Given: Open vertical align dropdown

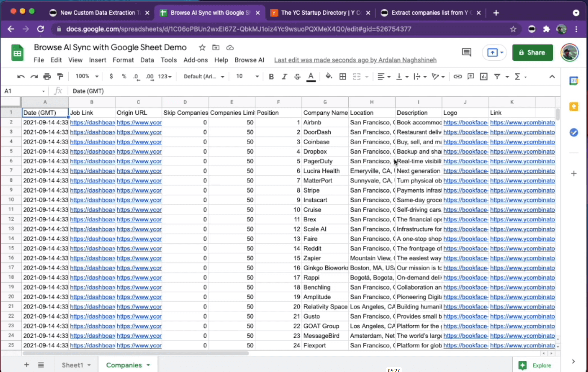Looking at the screenshot, I should pos(402,77).
